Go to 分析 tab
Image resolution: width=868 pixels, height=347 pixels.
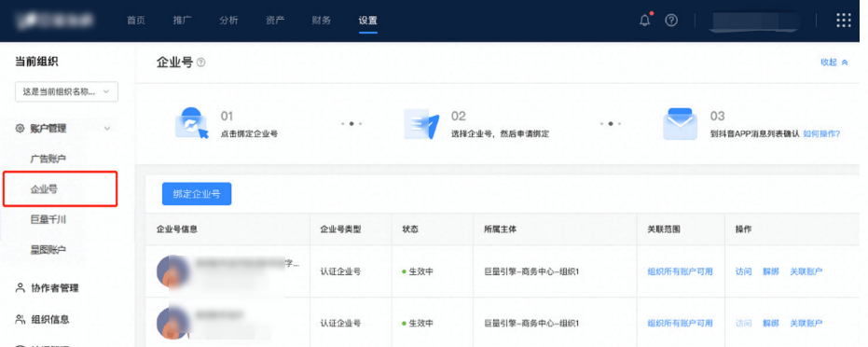point(228,21)
